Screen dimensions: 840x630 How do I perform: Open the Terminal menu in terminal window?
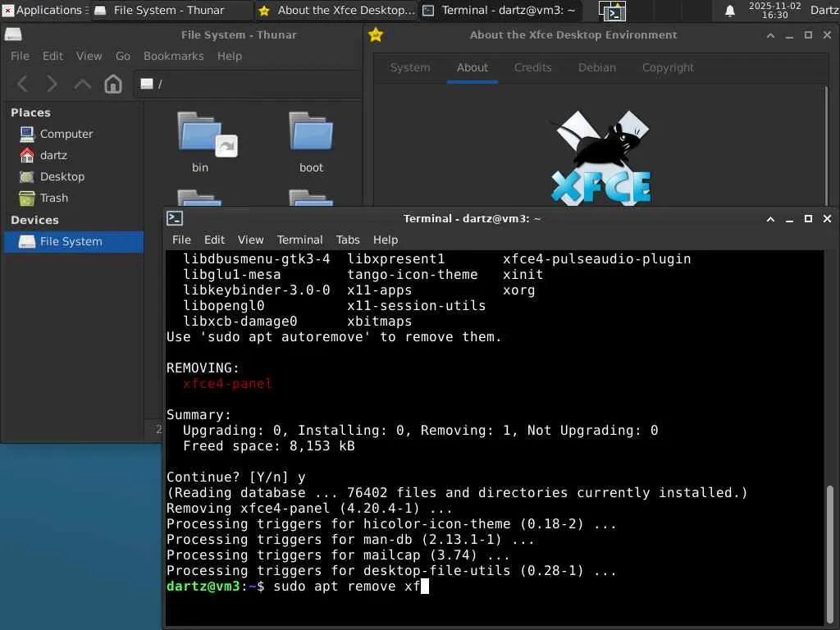click(x=299, y=240)
